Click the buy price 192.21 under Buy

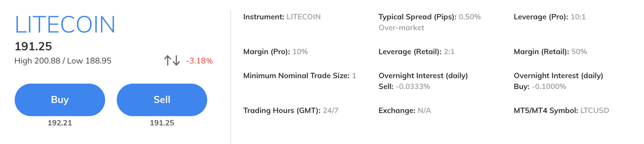coord(60,123)
